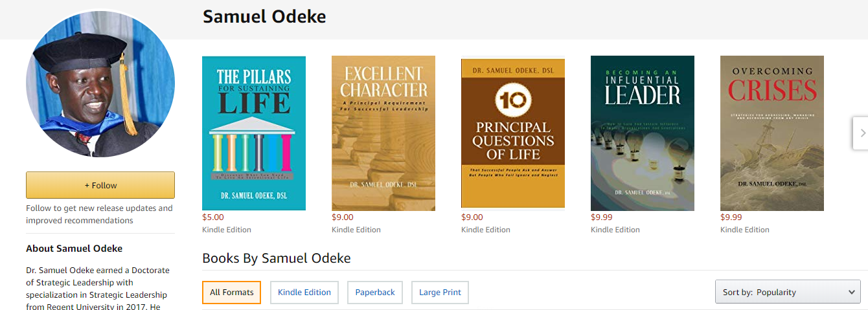Open Excellent Character book cover
This screenshot has width=868, height=310.
[x=383, y=133]
